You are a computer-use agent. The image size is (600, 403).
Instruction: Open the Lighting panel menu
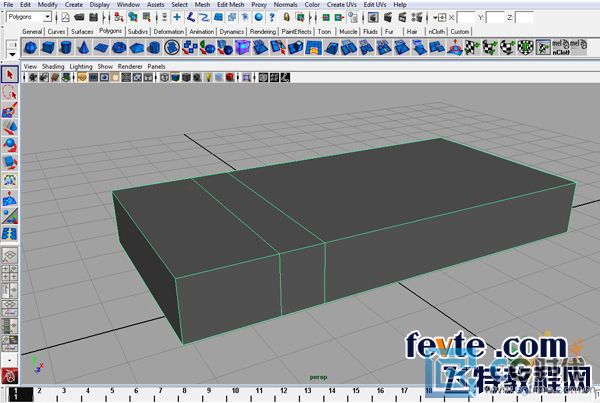[81, 66]
